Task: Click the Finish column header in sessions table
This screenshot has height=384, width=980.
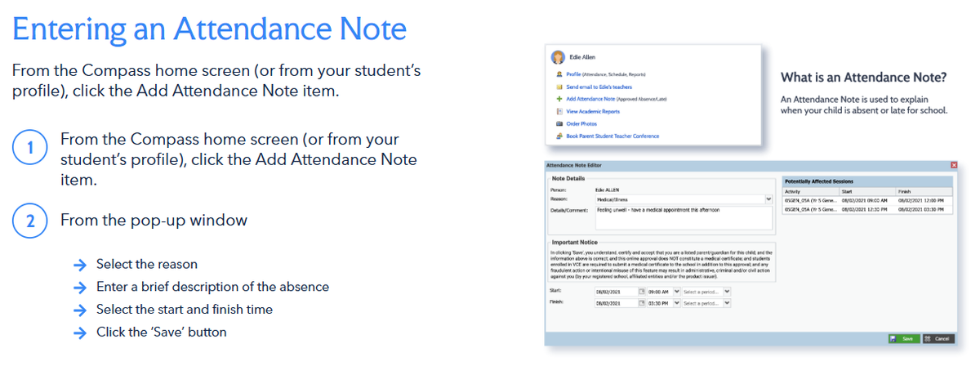Action: point(924,191)
